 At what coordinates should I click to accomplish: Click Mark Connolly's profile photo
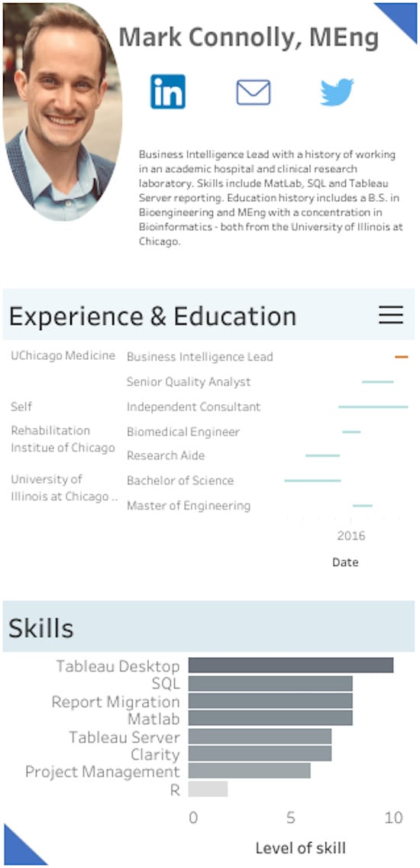[x=63, y=112]
